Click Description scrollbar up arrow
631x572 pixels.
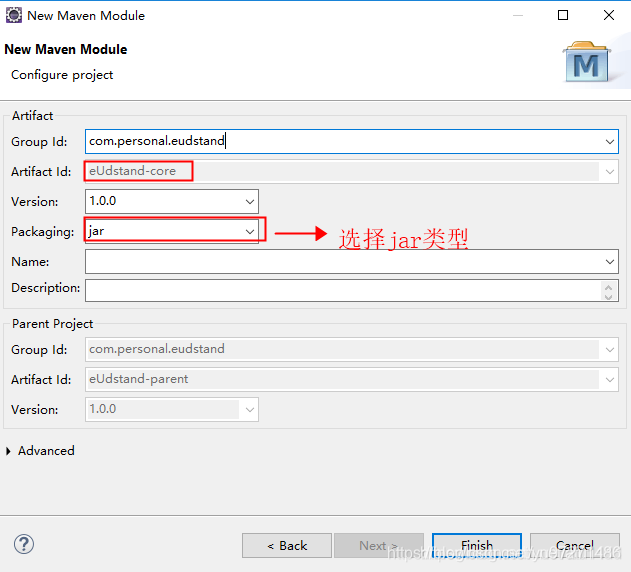click(608, 287)
